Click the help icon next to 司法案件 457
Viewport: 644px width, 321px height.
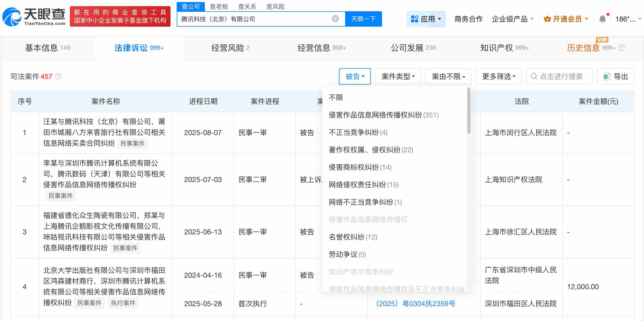click(x=58, y=76)
